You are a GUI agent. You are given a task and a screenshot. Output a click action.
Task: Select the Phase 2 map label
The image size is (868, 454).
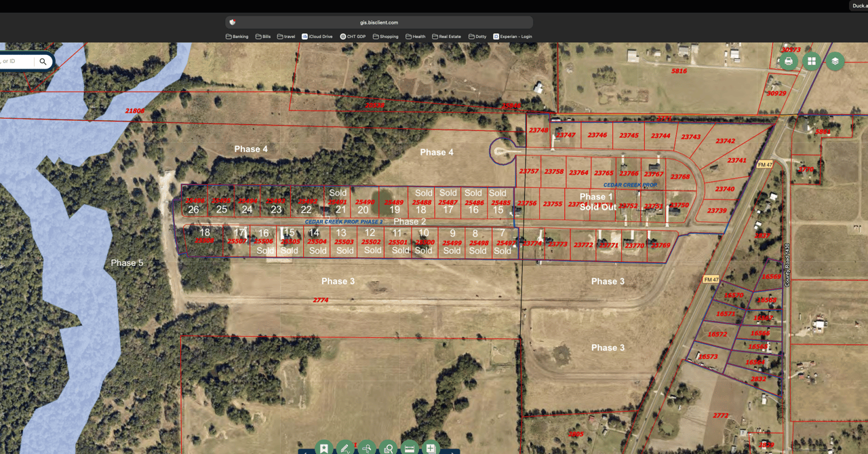point(410,222)
